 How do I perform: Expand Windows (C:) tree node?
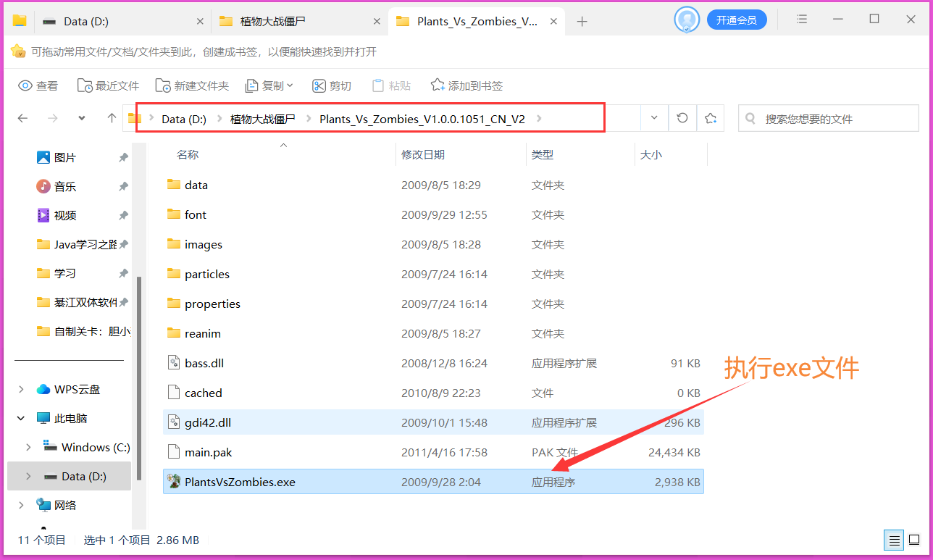(29, 447)
